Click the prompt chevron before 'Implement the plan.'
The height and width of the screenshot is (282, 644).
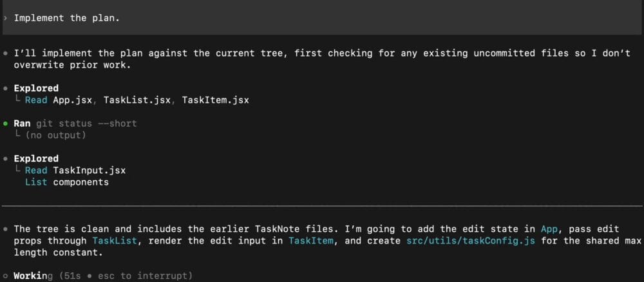[5, 19]
